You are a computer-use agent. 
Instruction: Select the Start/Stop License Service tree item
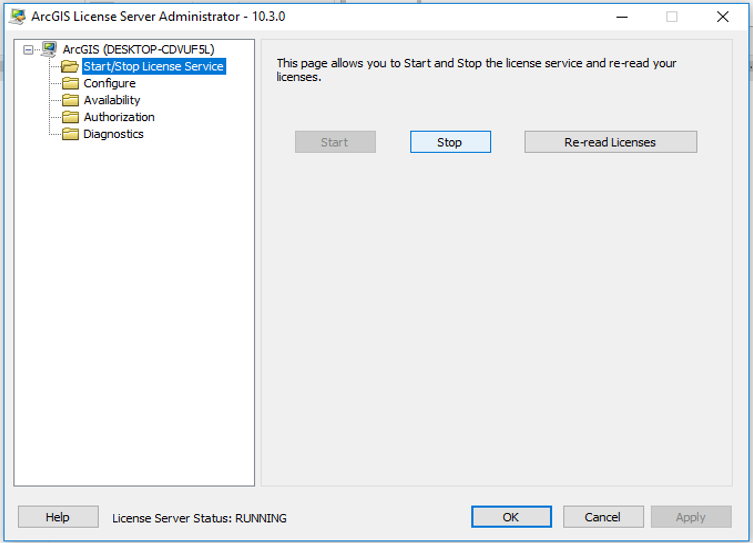click(154, 66)
